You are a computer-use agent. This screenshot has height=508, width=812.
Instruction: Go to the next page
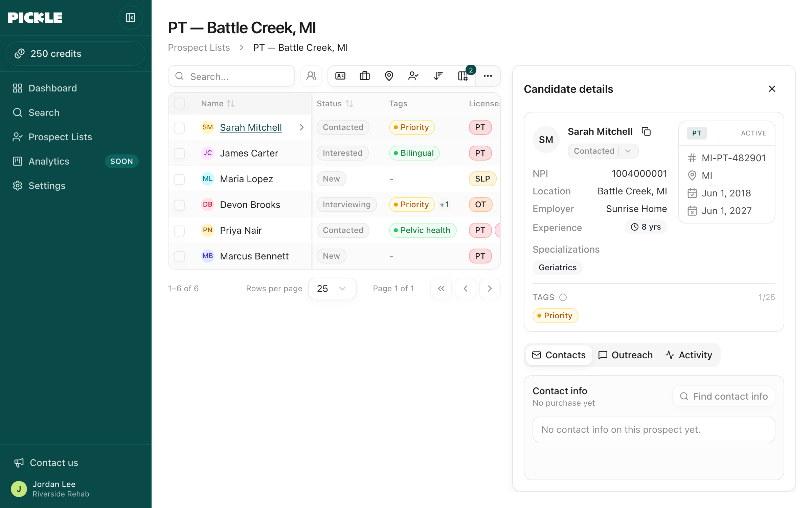click(490, 289)
